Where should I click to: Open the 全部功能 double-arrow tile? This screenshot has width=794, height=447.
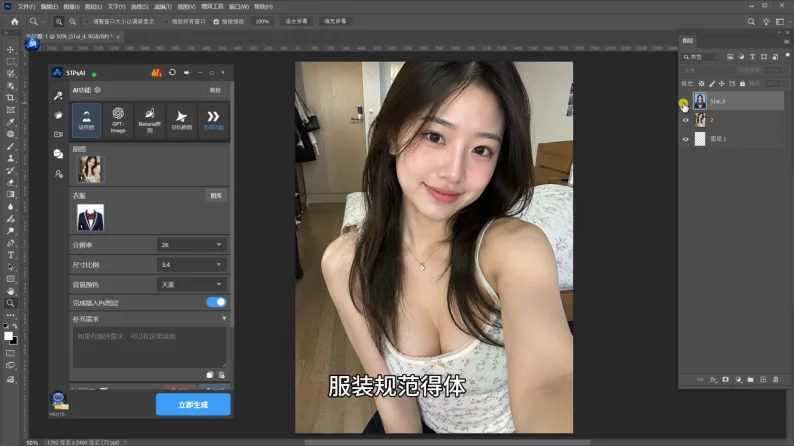tap(213, 120)
